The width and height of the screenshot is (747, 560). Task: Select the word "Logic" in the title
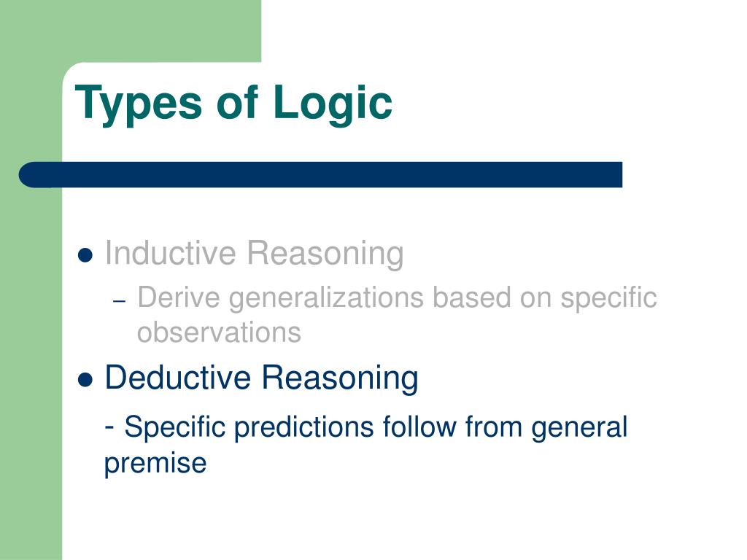[x=333, y=104]
